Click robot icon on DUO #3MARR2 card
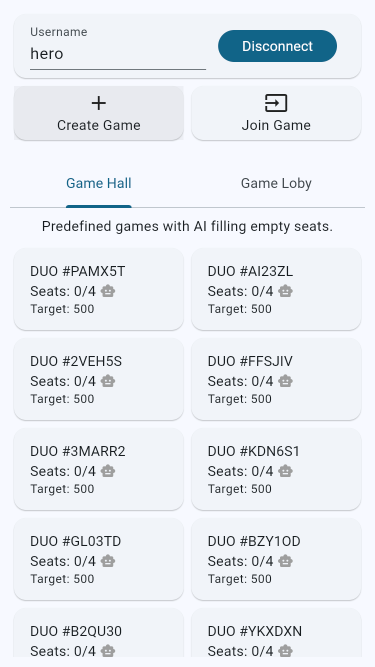 pyautogui.click(x=108, y=471)
